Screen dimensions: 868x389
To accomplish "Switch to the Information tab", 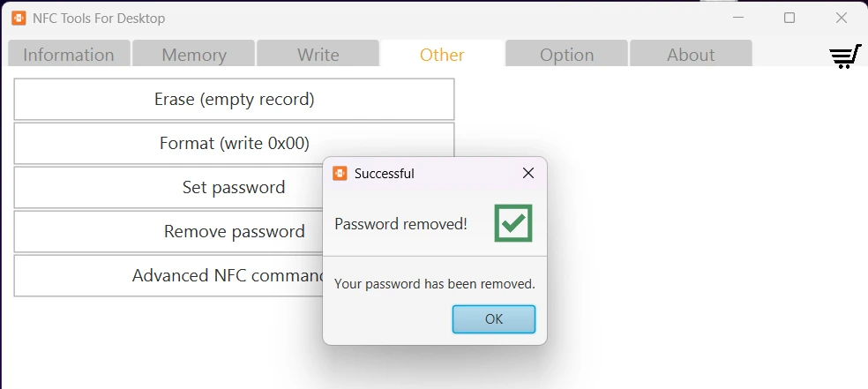I will pyautogui.click(x=69, y=55).
